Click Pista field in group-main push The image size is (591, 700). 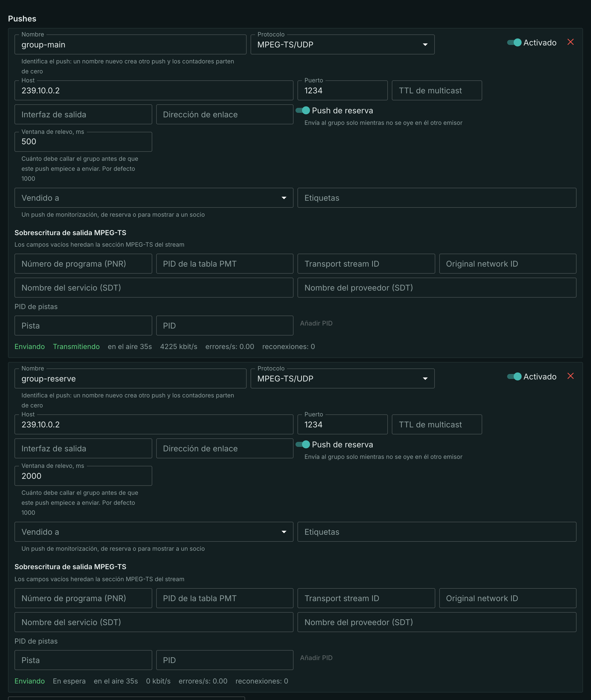coord(83,326)
